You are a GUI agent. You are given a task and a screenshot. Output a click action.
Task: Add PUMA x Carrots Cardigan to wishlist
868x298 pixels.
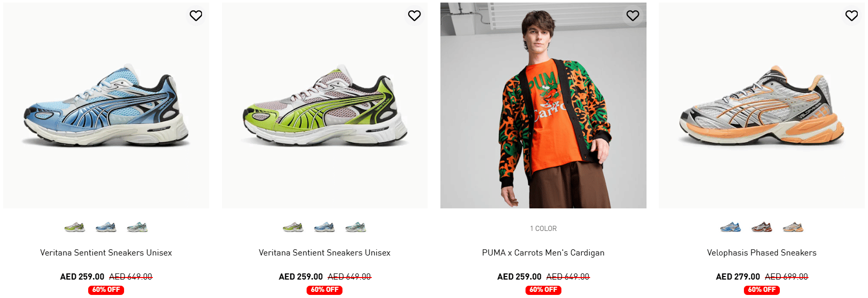[x=633, y=16]
